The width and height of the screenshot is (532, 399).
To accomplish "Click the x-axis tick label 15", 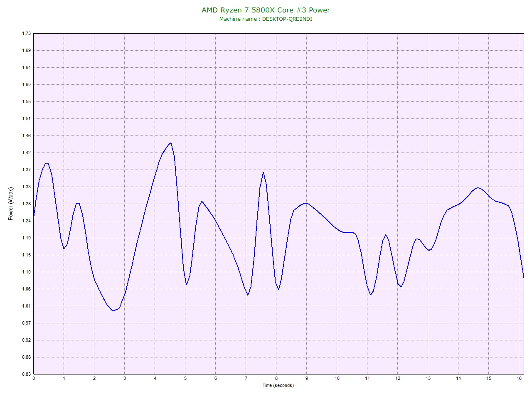I will coord(488,378).
